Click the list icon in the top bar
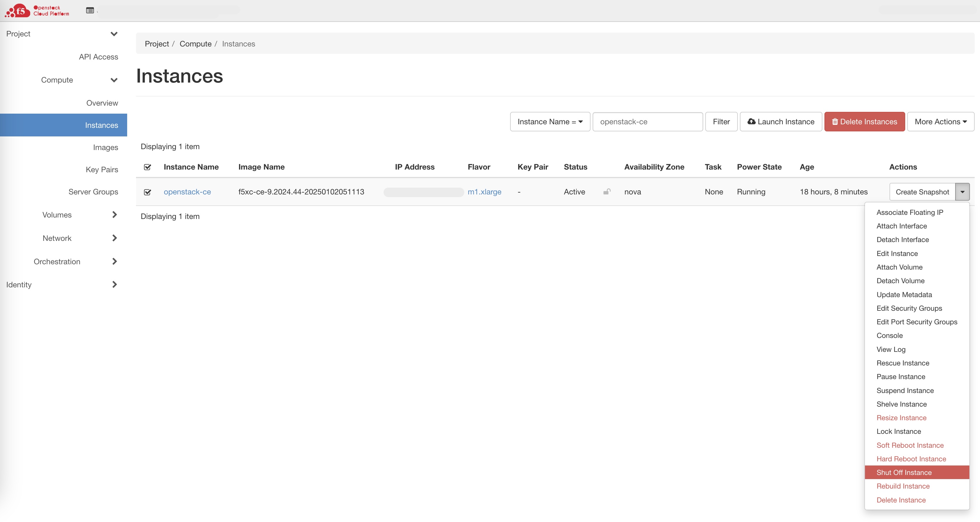Image resolution: width=980 pixels, height=522 pixels. tap(90, 10)
